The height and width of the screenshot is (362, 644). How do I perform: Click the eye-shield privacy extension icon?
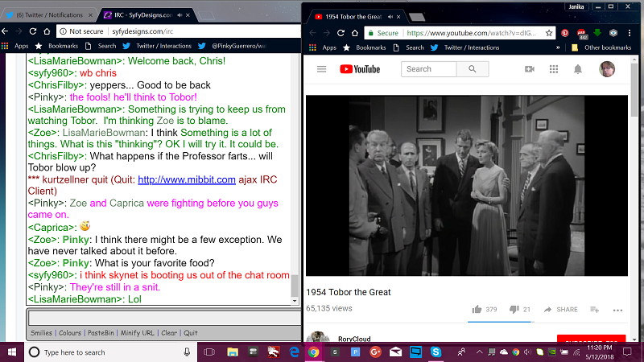click(x=613, y=33)
